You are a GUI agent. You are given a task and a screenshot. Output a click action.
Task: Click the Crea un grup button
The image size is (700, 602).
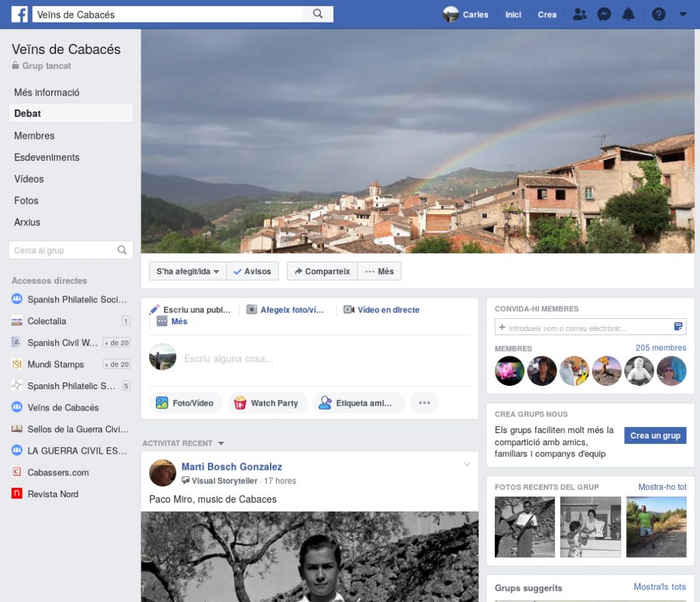(x=655, y=436)
